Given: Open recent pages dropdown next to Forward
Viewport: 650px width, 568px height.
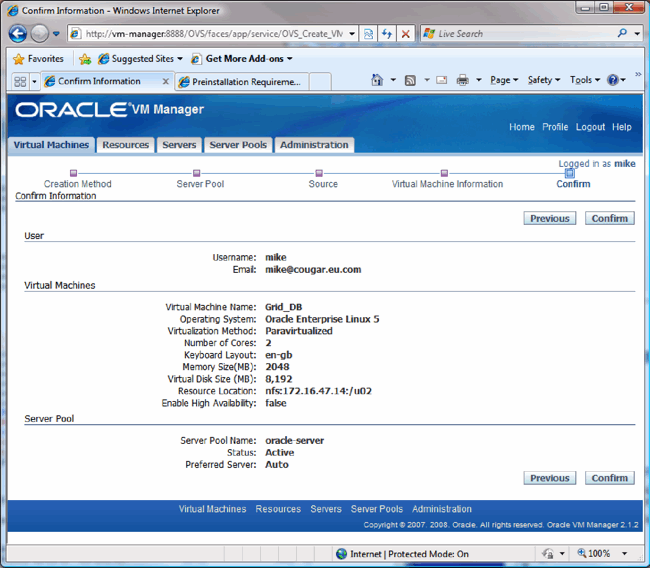Looking at the screenshot, I should point(56,34).
